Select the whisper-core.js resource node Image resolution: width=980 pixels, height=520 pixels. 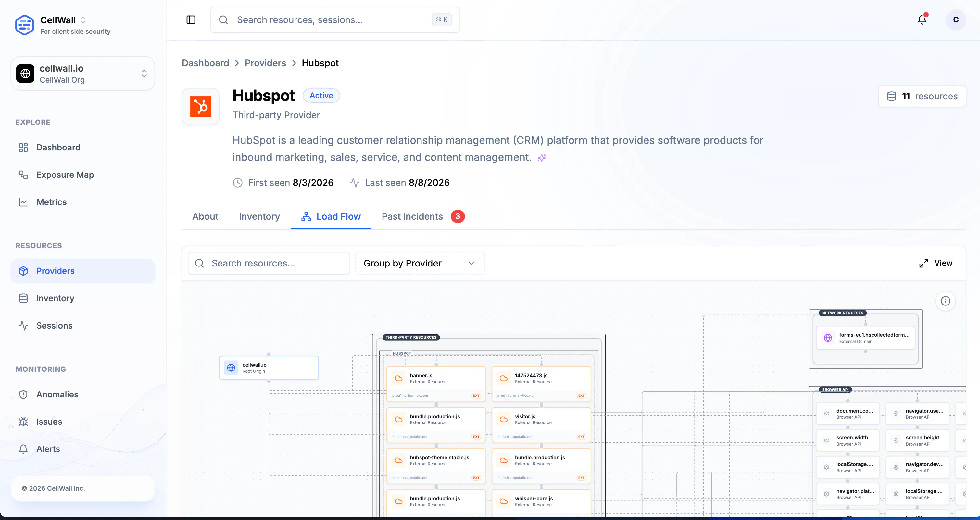coord(541,504)
